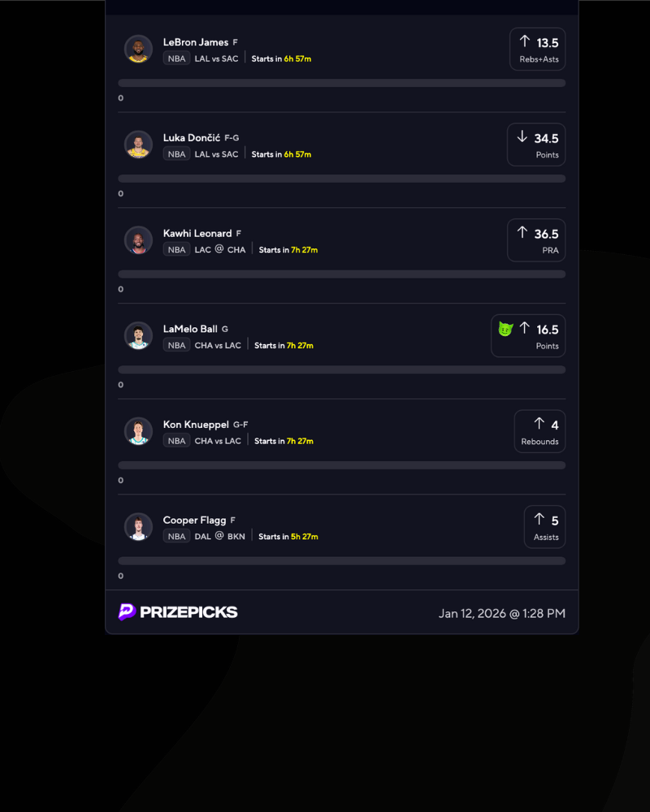Select LeBron 13.5 Rebs+Asts more pick
The image size is (650, 812).
point(538,50)
